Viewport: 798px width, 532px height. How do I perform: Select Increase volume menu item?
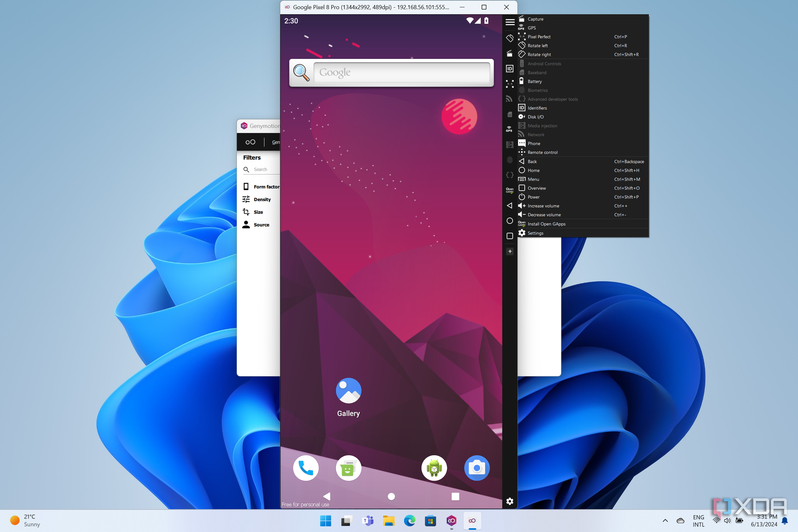tap(583, 206)
